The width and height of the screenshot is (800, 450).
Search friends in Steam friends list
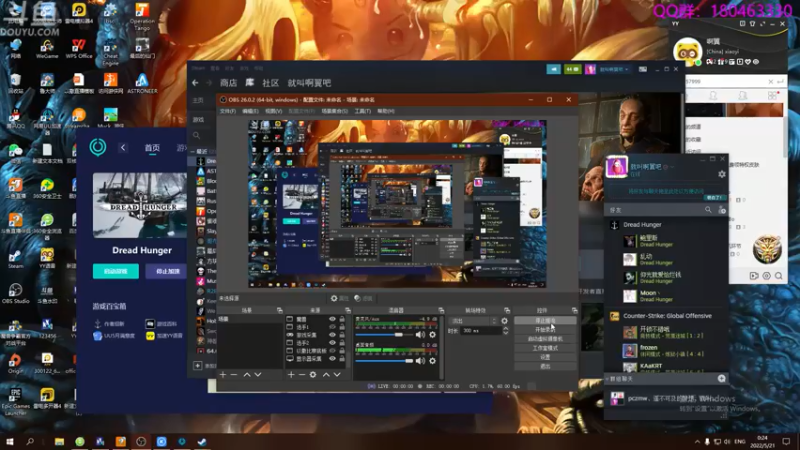click(x=708, y=210)
